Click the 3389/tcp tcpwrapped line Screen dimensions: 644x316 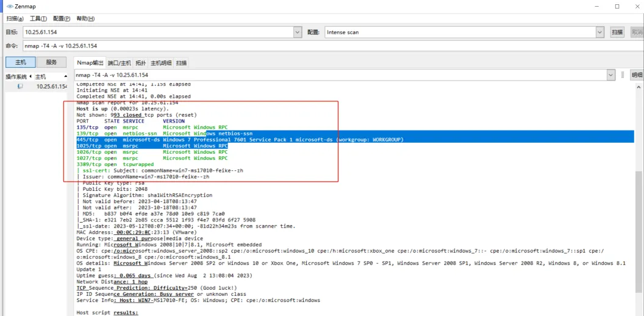point(115,164)
